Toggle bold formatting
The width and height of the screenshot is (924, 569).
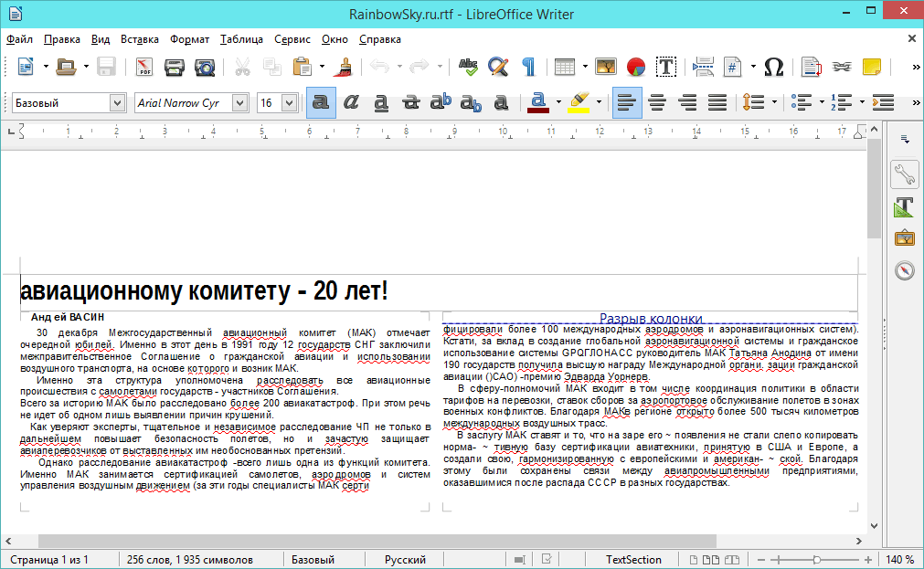point(321,102)
